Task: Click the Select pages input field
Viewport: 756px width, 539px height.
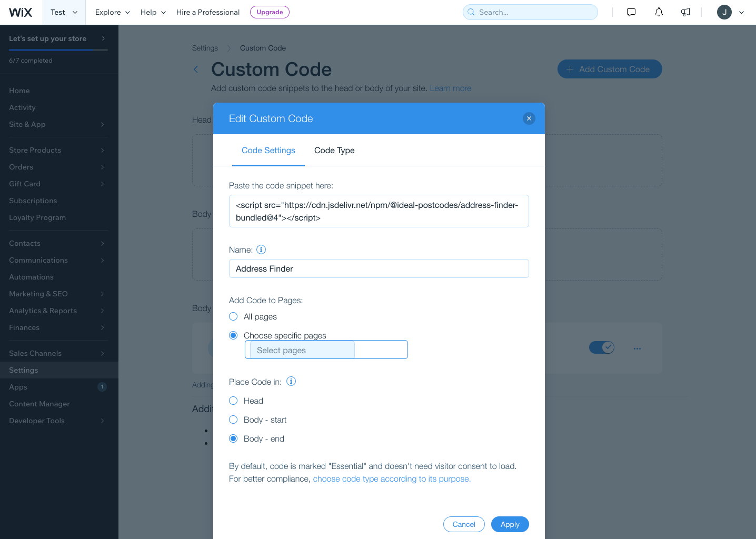Action: click(300, 350)
